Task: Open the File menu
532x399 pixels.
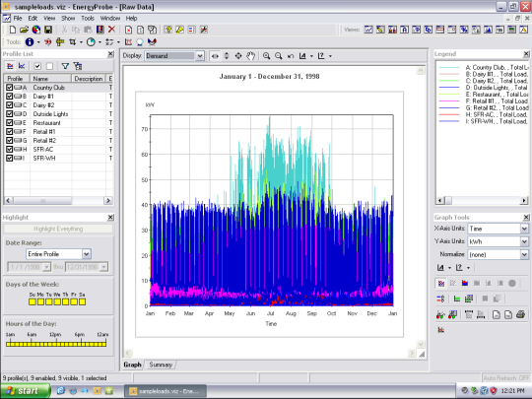Action: point(18,19)
